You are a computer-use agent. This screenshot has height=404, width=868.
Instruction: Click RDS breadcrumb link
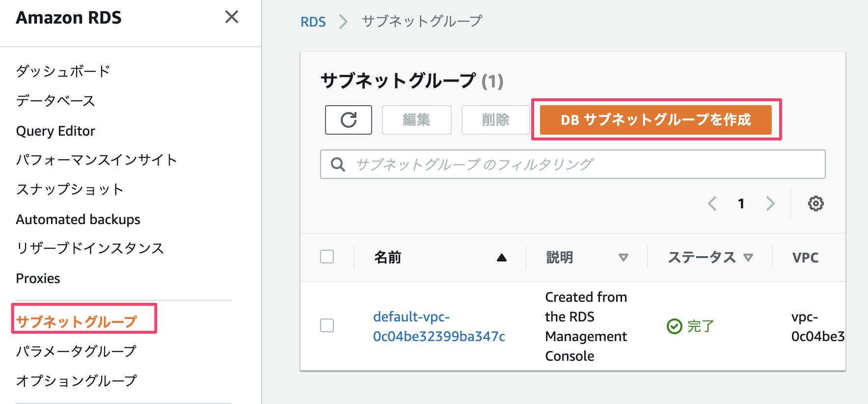[x=313, y=22]
